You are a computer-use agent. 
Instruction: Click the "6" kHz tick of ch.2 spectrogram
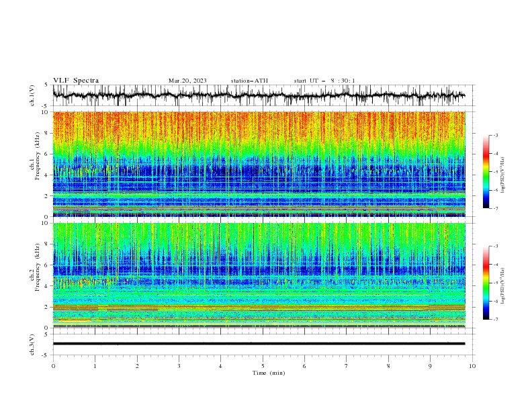pos(47,265)
